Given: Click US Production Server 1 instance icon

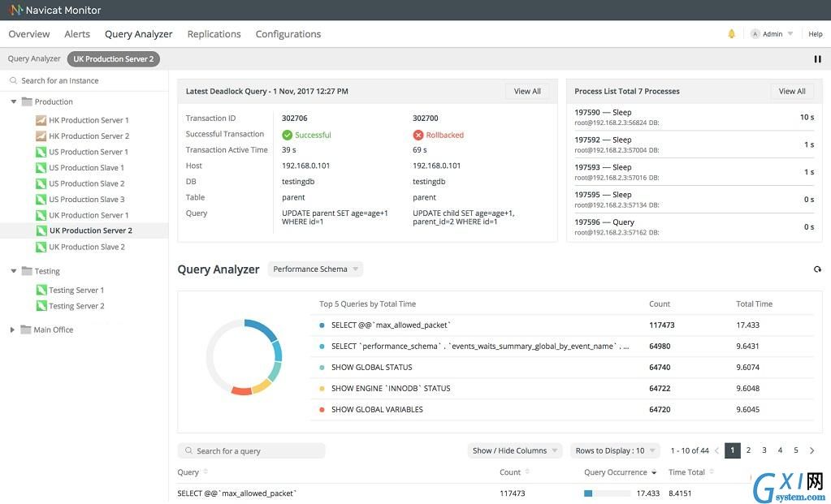Looking at the screenshot, I should point(41,152).
